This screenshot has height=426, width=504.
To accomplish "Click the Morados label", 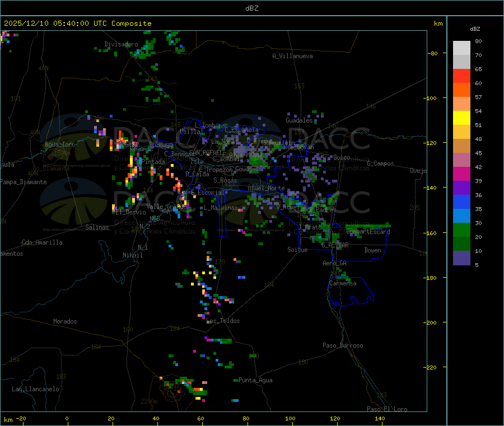I will (x=65, y=321).
